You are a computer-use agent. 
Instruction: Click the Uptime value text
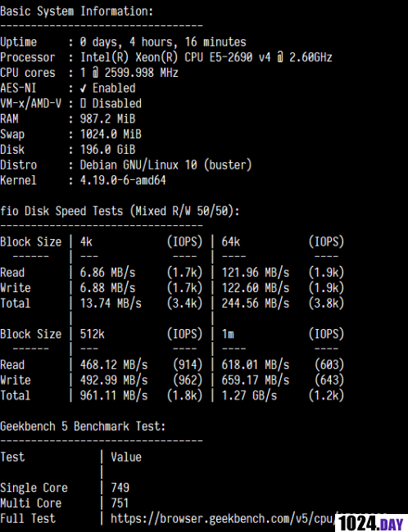(163, 42)
